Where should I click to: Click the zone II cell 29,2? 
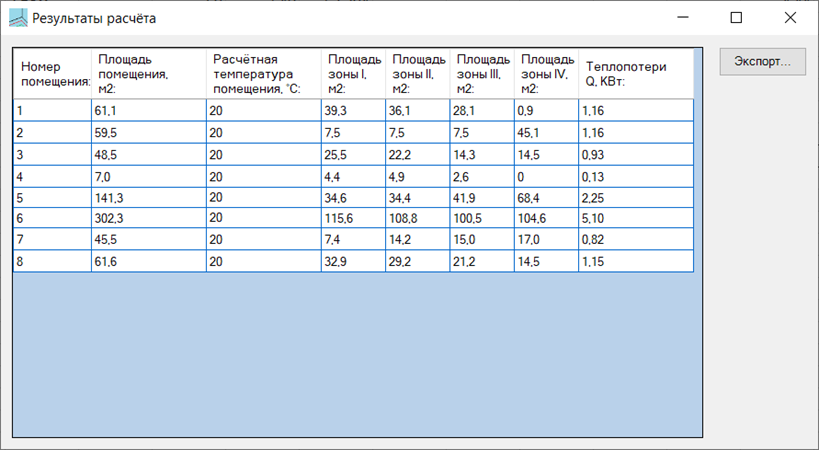coord(417,261)
